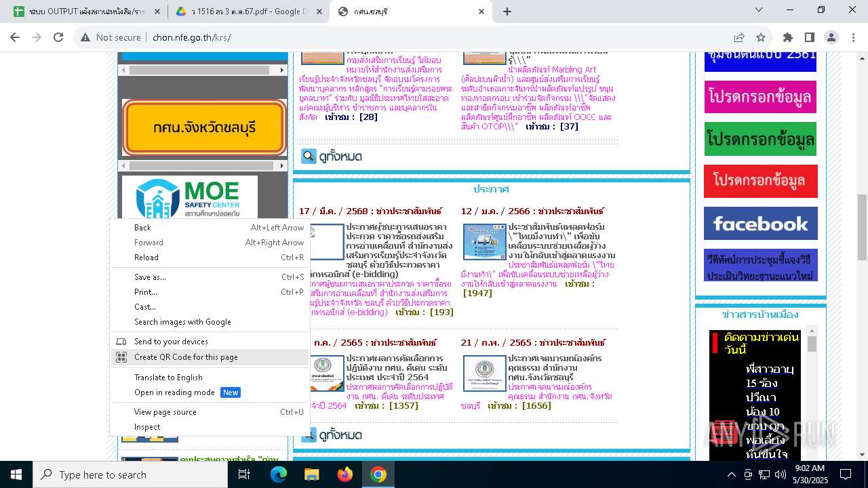Open the Chrome profile avatar
The image size is (868, 488).
click(x=831, y=37)
